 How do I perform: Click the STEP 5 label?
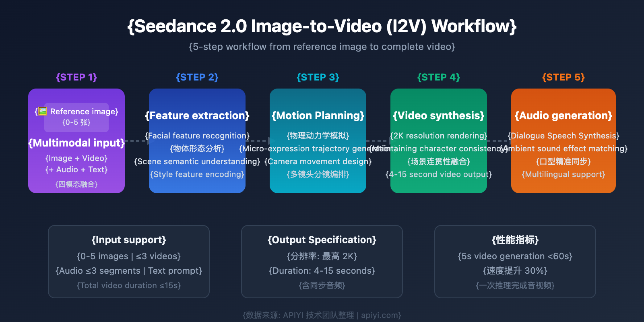click(563, 77)
